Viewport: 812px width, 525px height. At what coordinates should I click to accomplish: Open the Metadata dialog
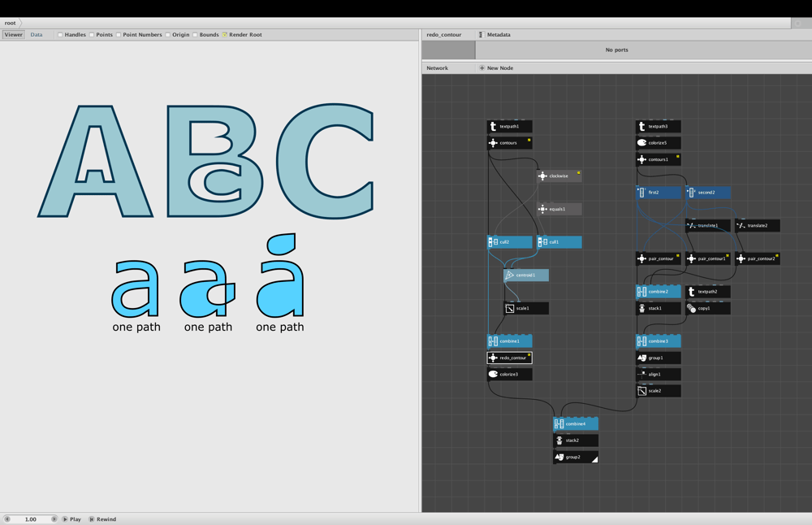tap(495, 35)
